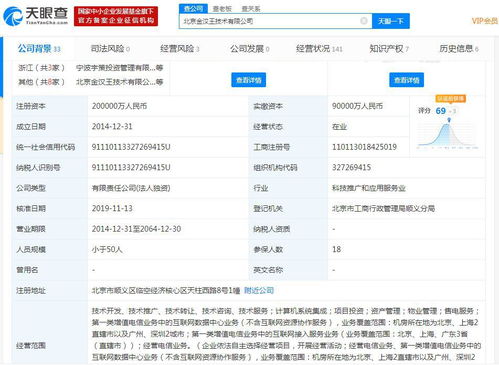Click the paid-in capital 90000万人民币
This screenshot has height=365, width=499.
coord(357,106)
